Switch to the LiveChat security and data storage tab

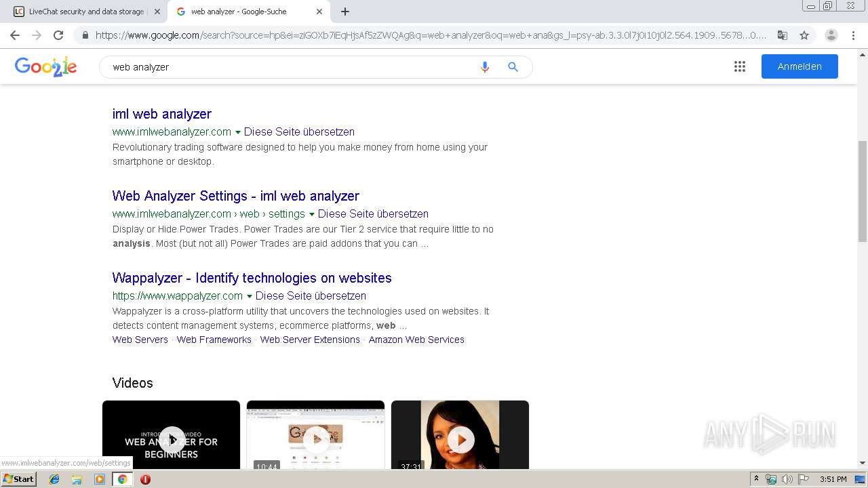click(x=87, y=12)
